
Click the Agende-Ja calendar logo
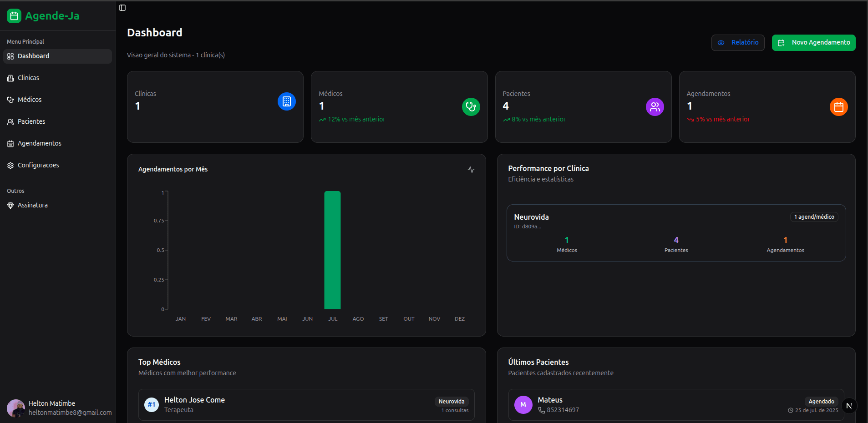[x=14, y=16]
